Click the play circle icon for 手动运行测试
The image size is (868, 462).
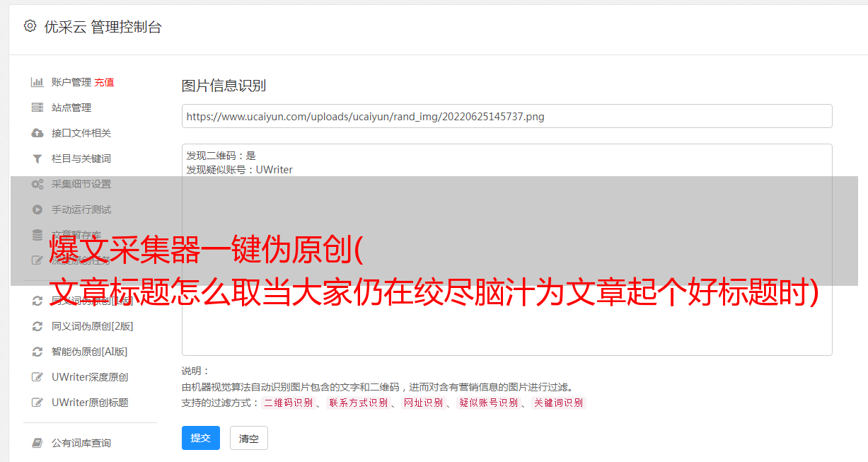coord(37,209)
